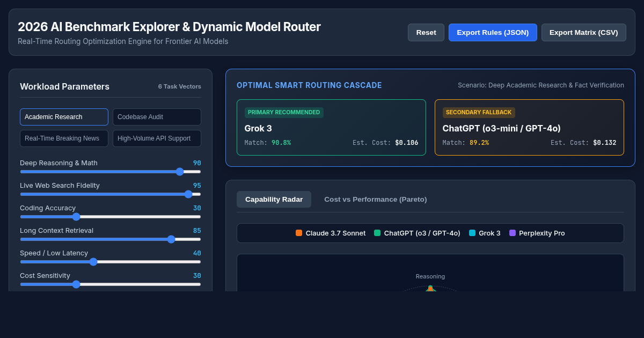Open the Grok 3 primary recommended card
Screen dimensions: 644x338
point(331,128)
